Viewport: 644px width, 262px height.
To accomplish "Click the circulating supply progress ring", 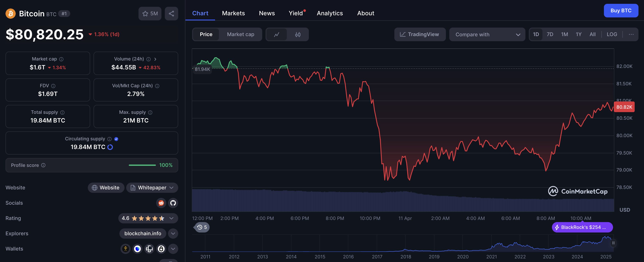I will (110, 147).
